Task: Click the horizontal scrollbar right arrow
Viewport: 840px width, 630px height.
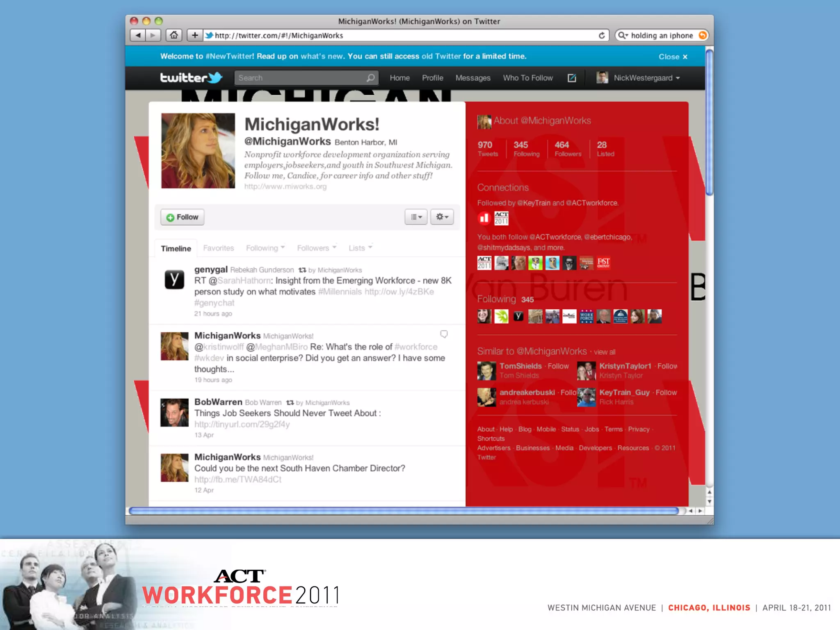Action: coord(700,511)
